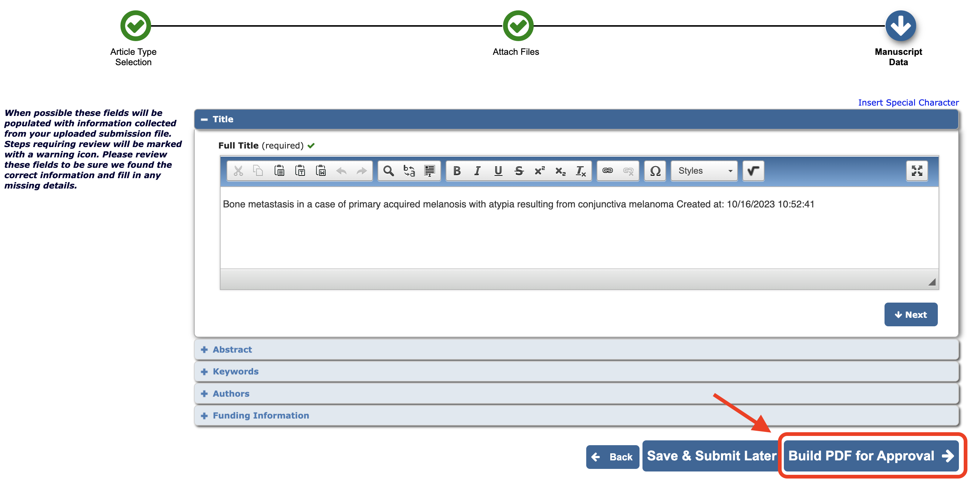The image size is (980, 480).
Task: Click the Copy icon in the editor toolbar
Action: point(258,171)
